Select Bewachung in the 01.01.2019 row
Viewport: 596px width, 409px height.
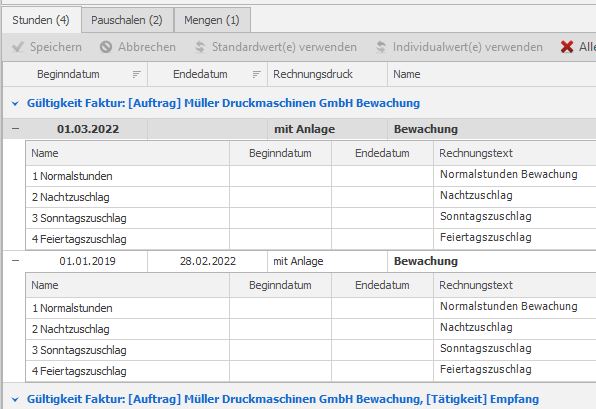click(x=426, y=261)
